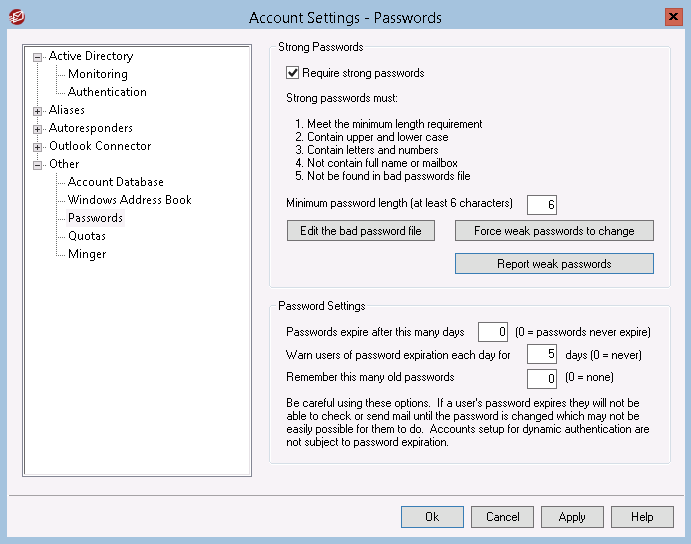Open Help for password settings
Image resolution: width=691 pixels, height=544 pixels.
[x=642, y=517]
